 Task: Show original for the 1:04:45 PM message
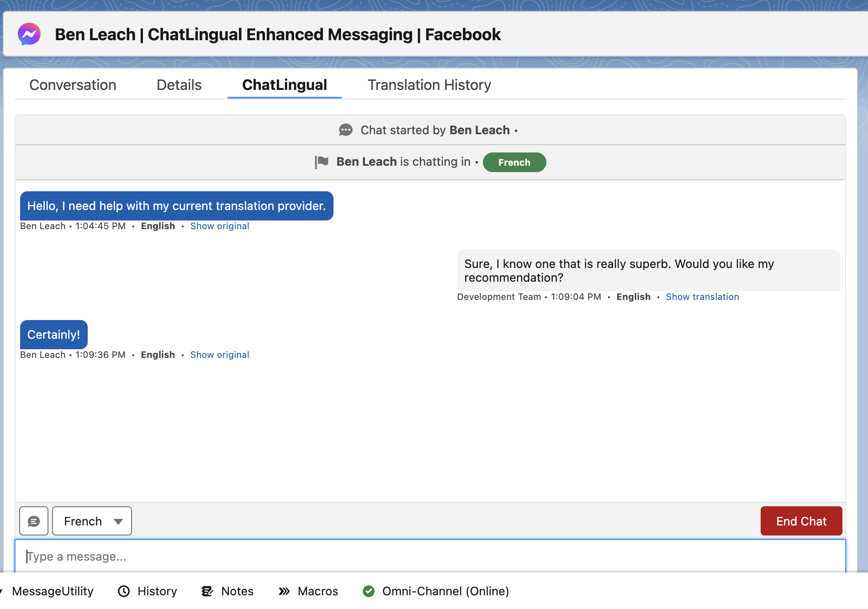click(220, 226)
